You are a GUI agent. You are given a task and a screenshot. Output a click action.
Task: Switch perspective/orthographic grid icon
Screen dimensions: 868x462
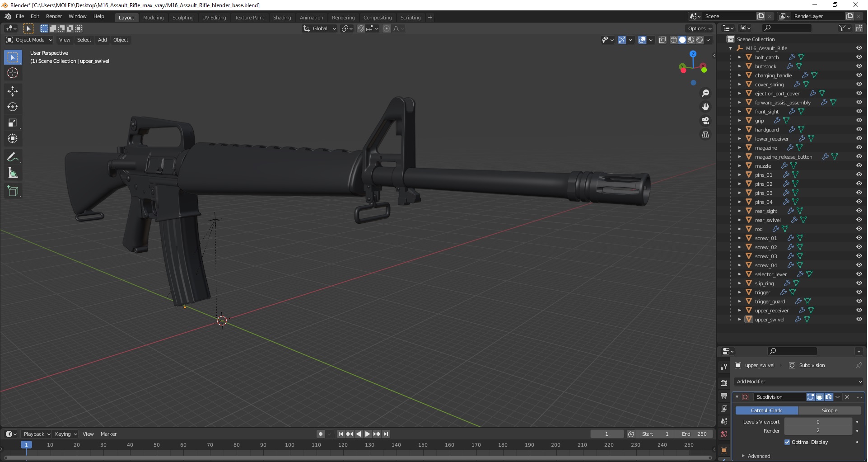[705, 135]
